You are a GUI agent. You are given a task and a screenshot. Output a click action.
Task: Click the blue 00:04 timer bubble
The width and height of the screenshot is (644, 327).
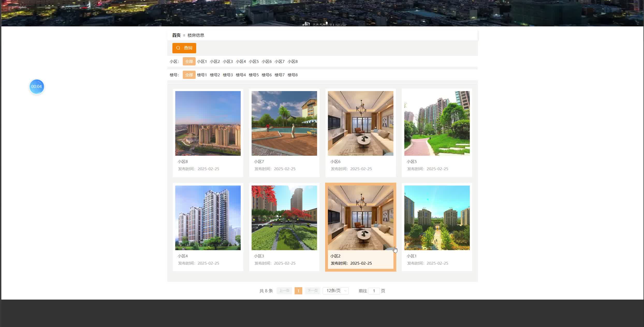pyautogui.click(x=36, y=86)
